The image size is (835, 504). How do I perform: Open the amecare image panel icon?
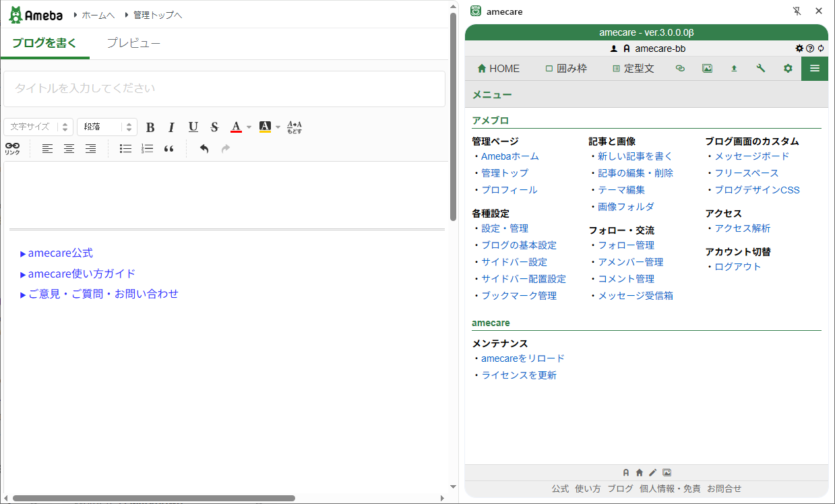tap(707, 69)
